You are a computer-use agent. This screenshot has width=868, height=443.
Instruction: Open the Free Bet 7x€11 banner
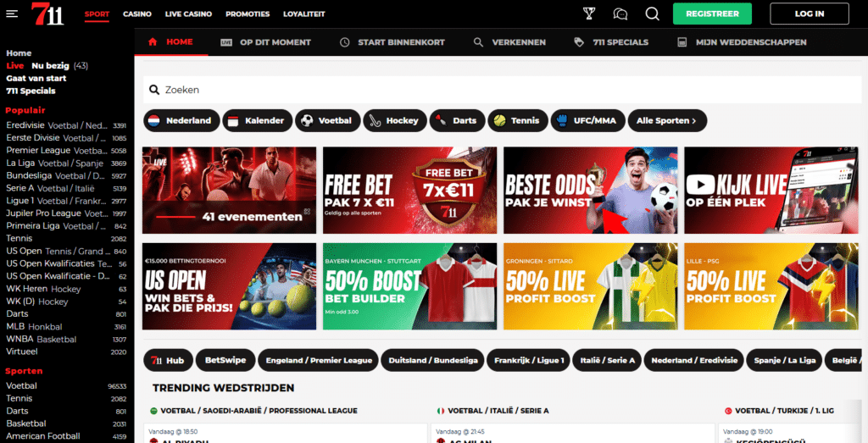410,191
